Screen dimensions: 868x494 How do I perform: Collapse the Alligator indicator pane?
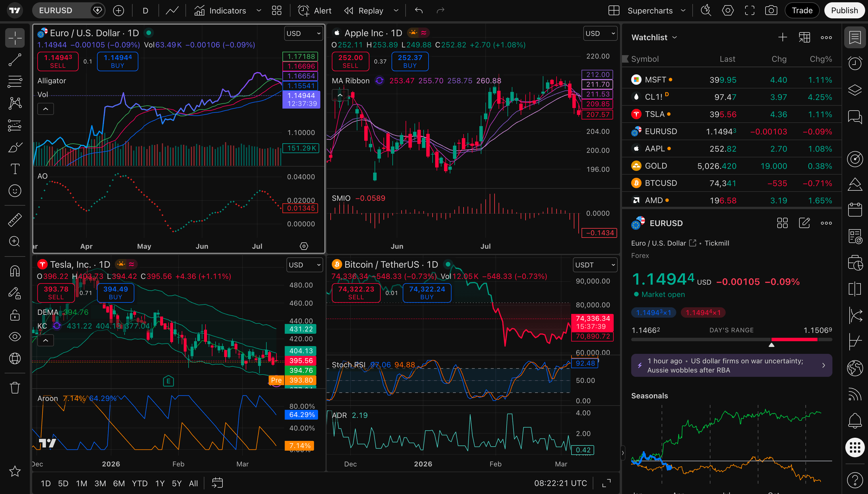[x=45, y=109]
